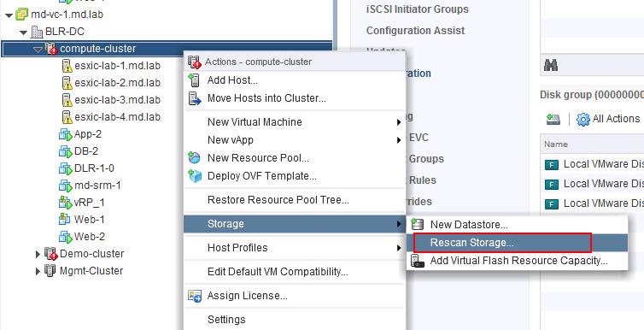
Task: Click the md-srm-1 virtual machine icon
Action: pos(66,186)
